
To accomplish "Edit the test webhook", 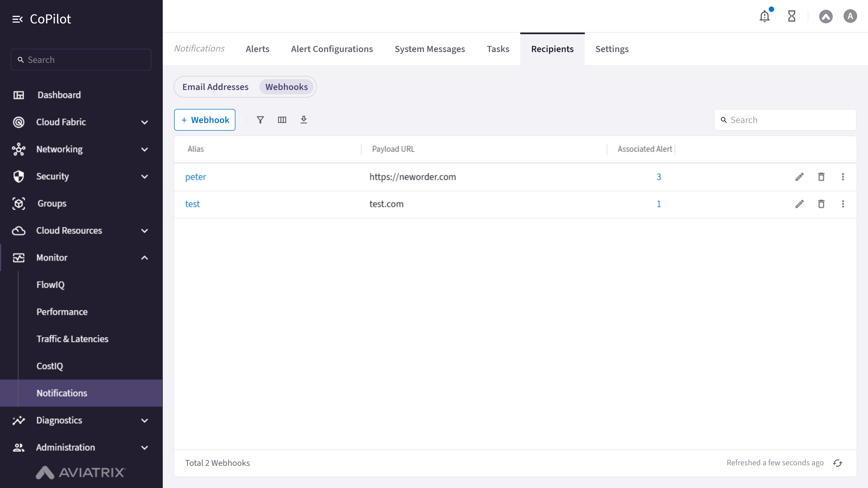I will pyautogui.click(x=800, y=204).
